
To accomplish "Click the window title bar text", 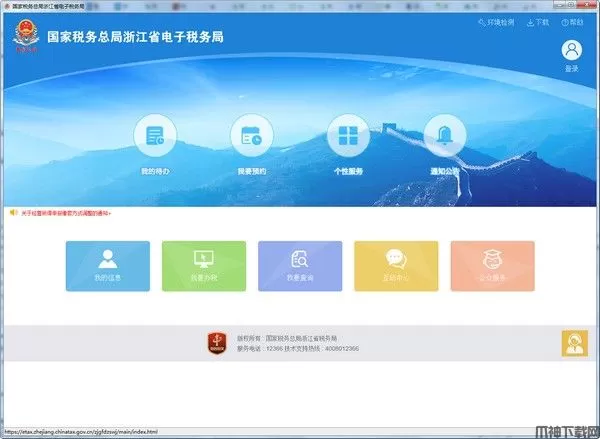I will (48, 7).
